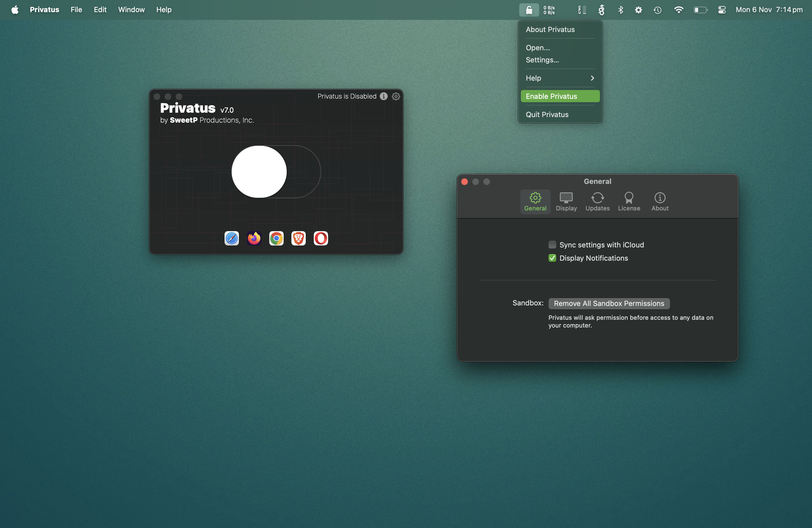
Task: Open the File menu
Action: click(x=77, y=10)
